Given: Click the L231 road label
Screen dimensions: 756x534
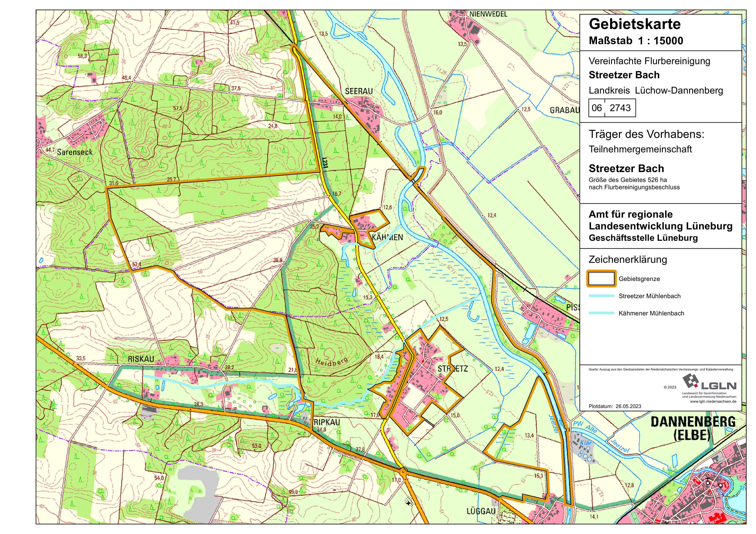Looking at the screenshot, I should (x=325, y=162).
